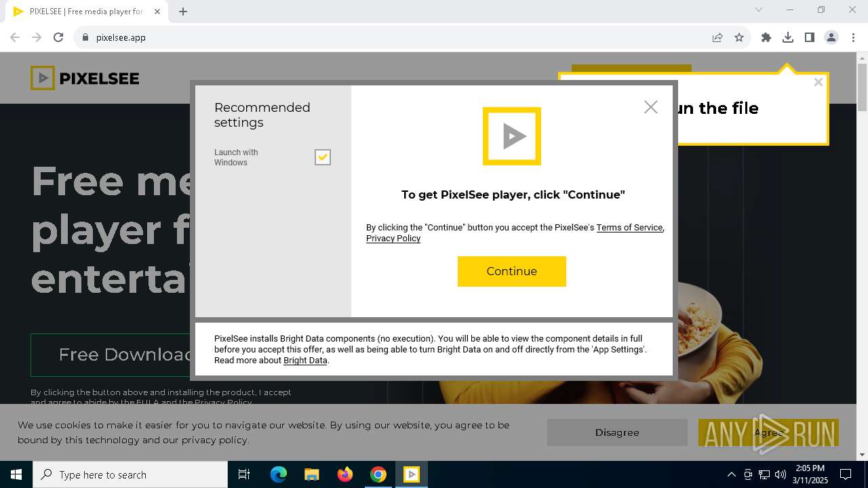This screenshot has width=868, height=488.
Task: Open Task View on the taskbar
Action: pyautogui.click(x=244, y=474)
